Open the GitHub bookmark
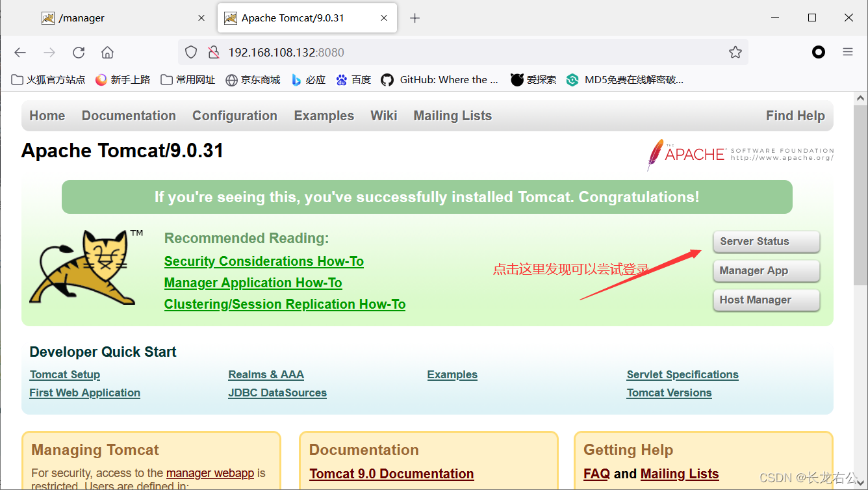Viewport: 868px width, 490px height. (440, 79)
